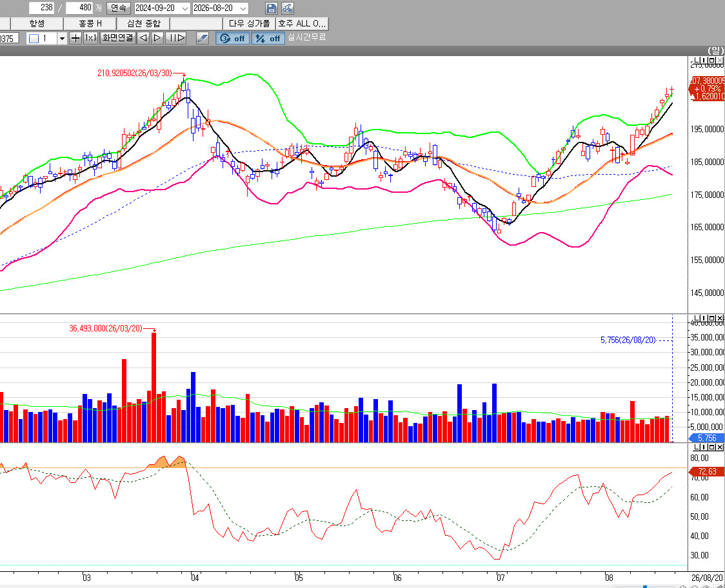Image resolution: width=725 pixels, height=588 pixels.
Task: Switch to the 다우 싱가폴 tab
Action: tap(249, 23)
